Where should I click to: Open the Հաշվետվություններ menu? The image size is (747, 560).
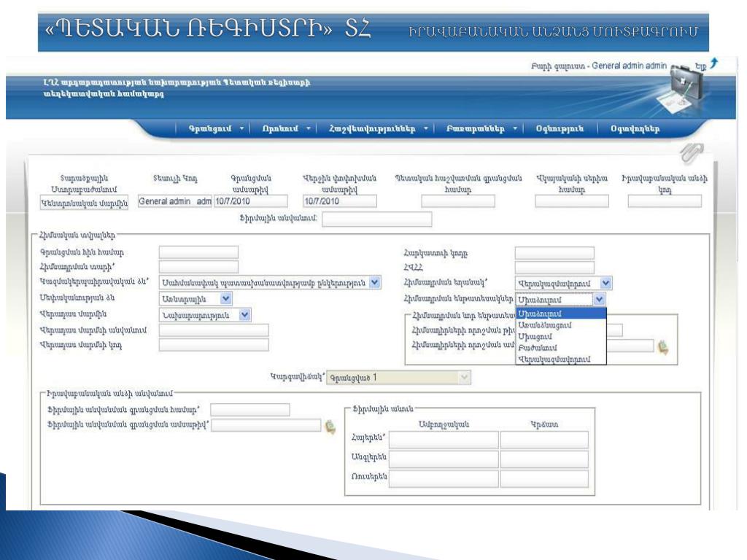[x=372, y=128]
